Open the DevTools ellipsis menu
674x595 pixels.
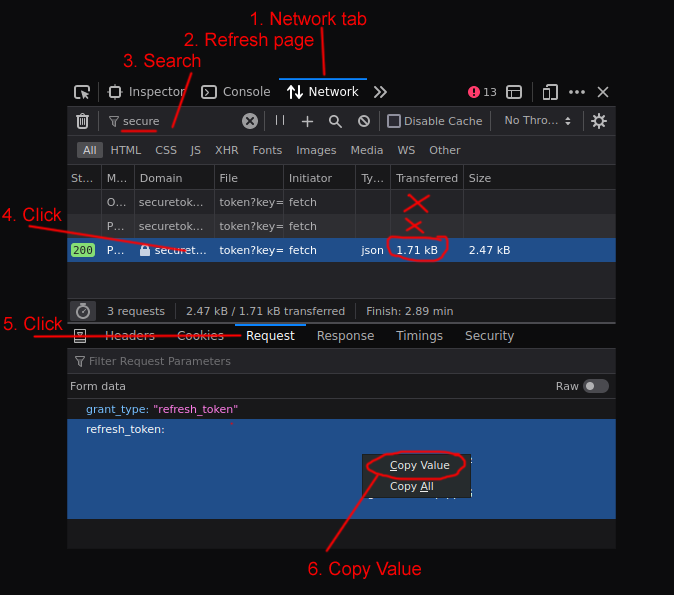577,92
